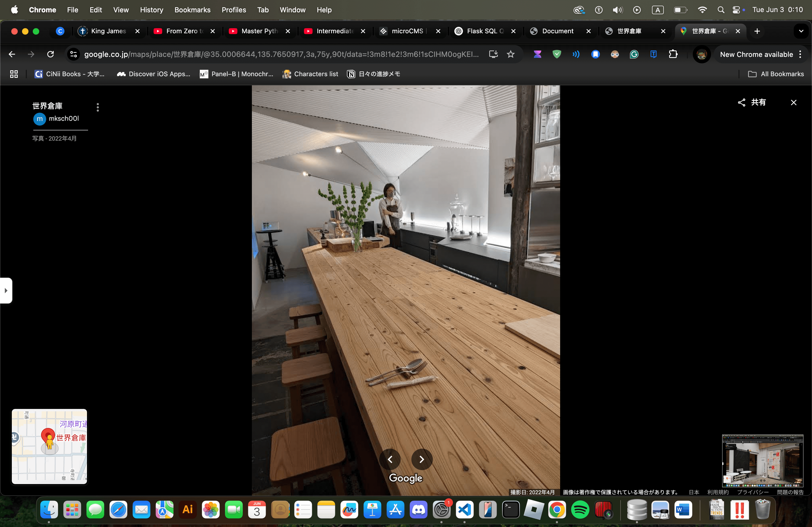This screenshot has width=812, height=527.
Task: Open Spotify from the Dock
Action: point(580,510)
